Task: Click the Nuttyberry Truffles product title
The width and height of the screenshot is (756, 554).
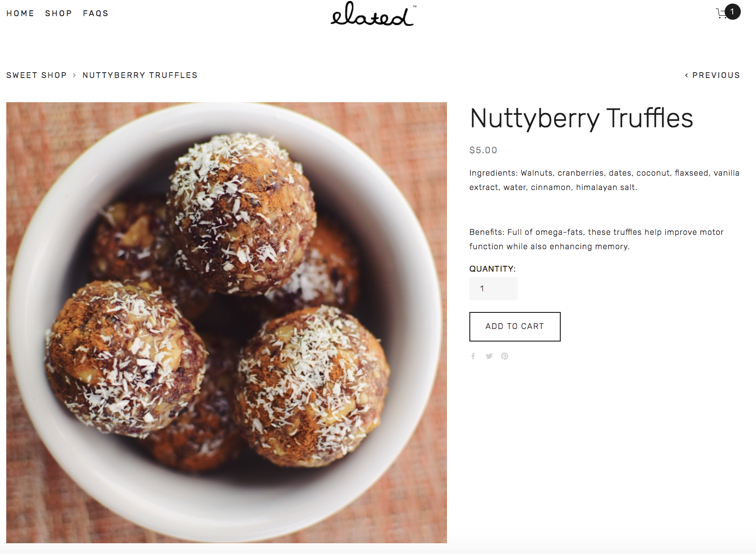Action: pyautogui.click(x=581, y=118)
